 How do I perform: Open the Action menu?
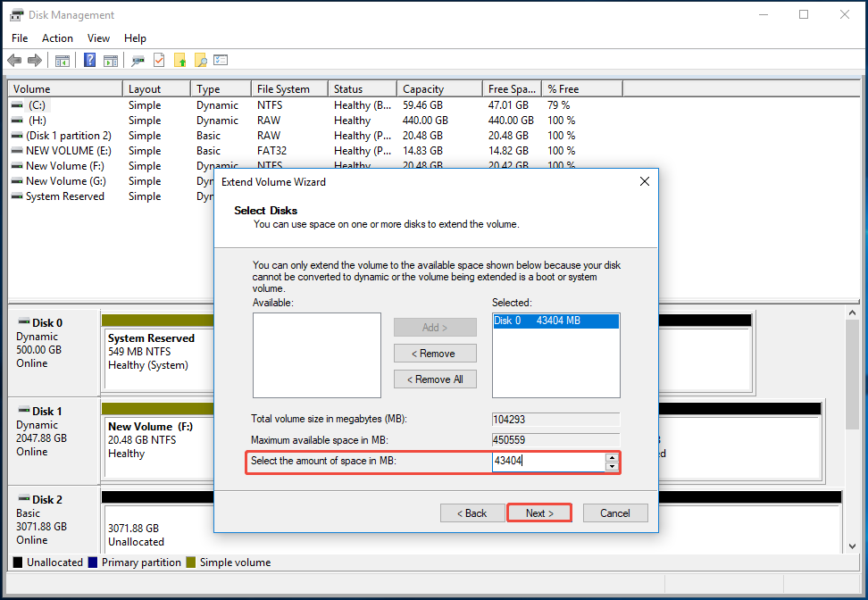[57, 38]
